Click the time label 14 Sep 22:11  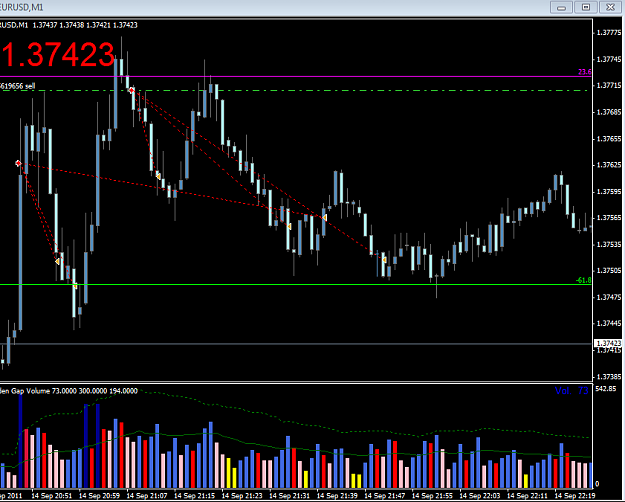point(527,496)
